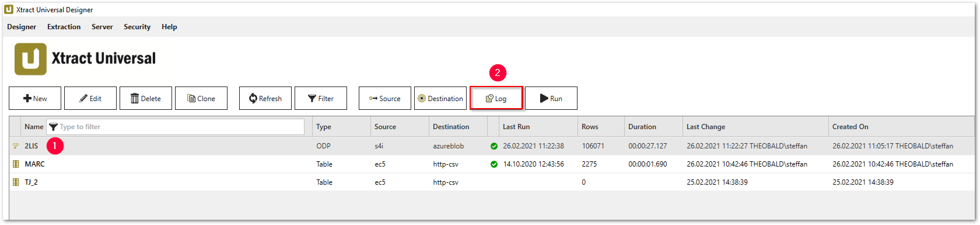Open the Source settings button
This screenshot has height=225, width=980.
point(385,98)
